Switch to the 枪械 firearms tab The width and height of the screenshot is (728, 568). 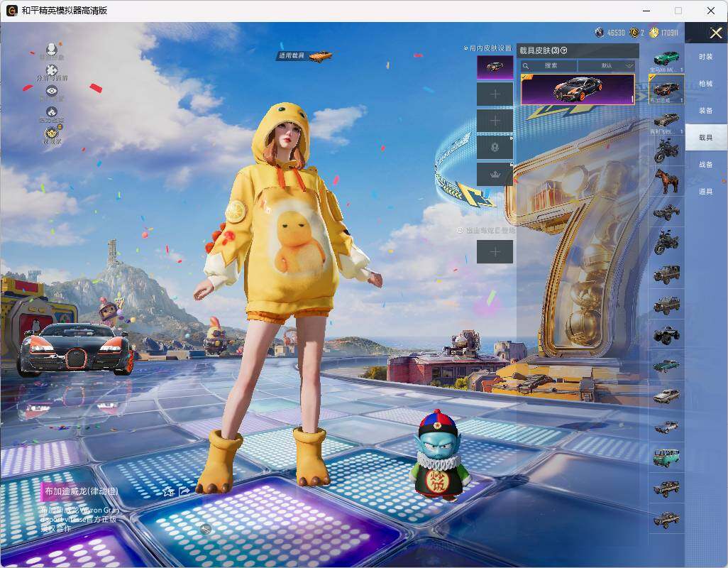(706, 84)
